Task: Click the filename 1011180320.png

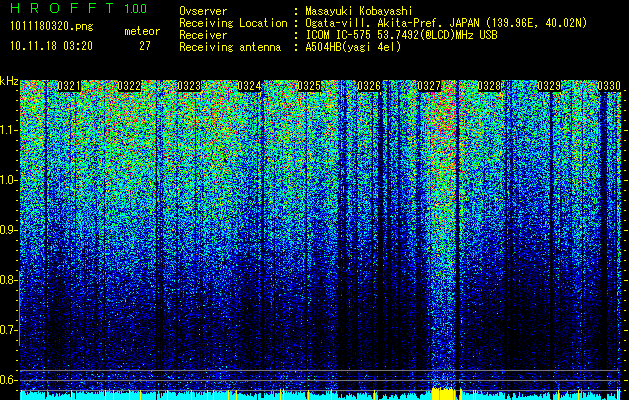Action: point(52,27)
